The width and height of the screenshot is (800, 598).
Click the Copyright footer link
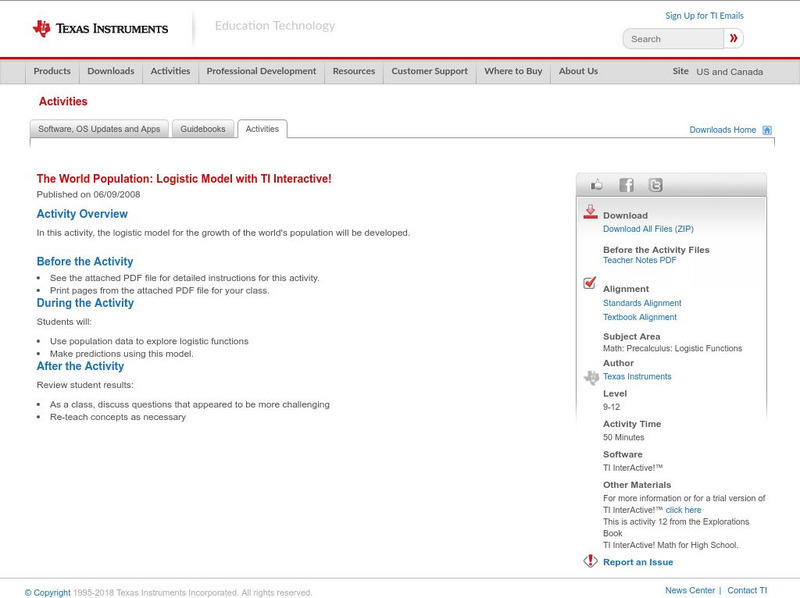tap(47, 593)
